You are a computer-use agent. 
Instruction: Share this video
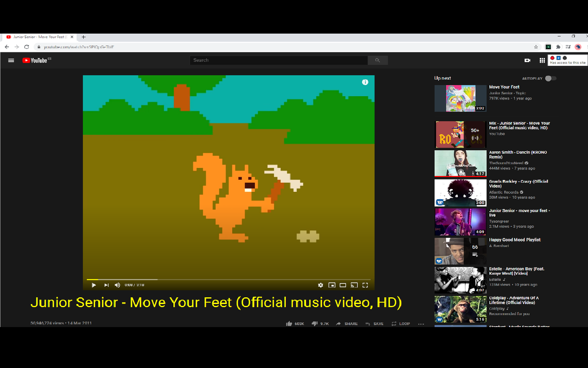pos(347,324)
